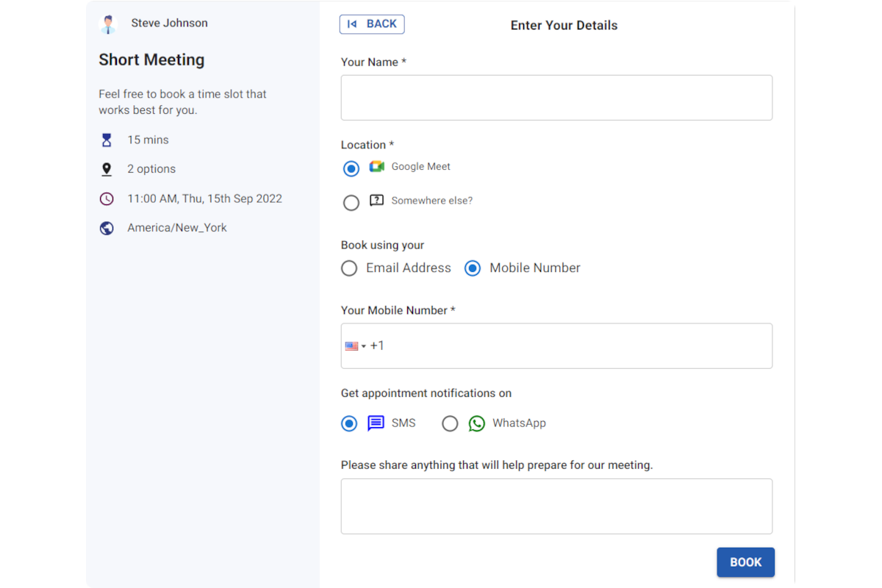Click the Mobile Number option label

click(x=535, y=268)
